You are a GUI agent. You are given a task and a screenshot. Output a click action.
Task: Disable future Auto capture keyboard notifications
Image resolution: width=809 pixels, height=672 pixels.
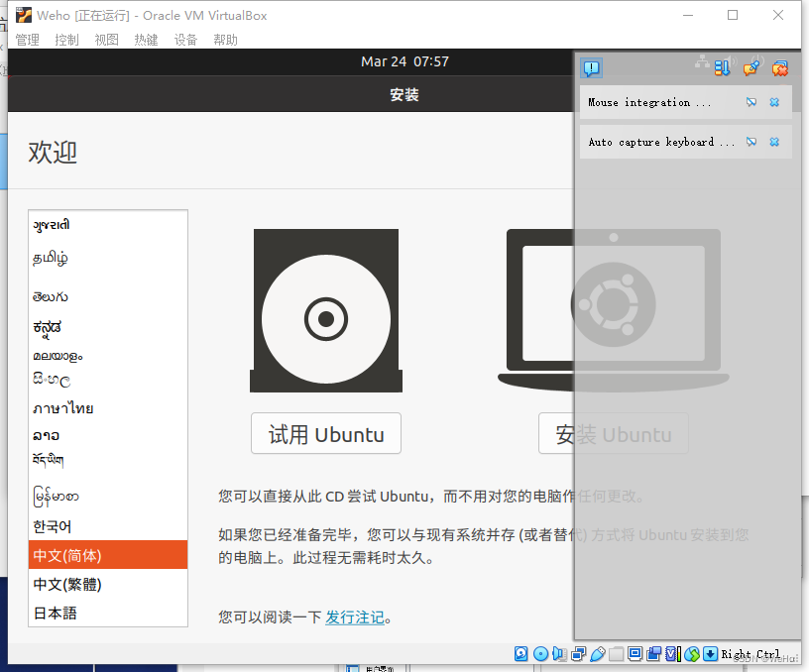pos(751,142)
